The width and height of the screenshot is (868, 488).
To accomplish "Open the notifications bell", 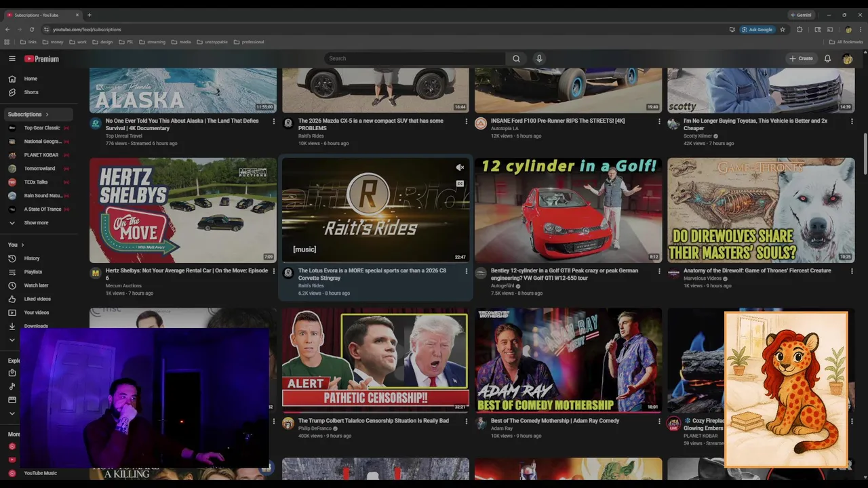I will pyautogui.click(x=827, y=58).
